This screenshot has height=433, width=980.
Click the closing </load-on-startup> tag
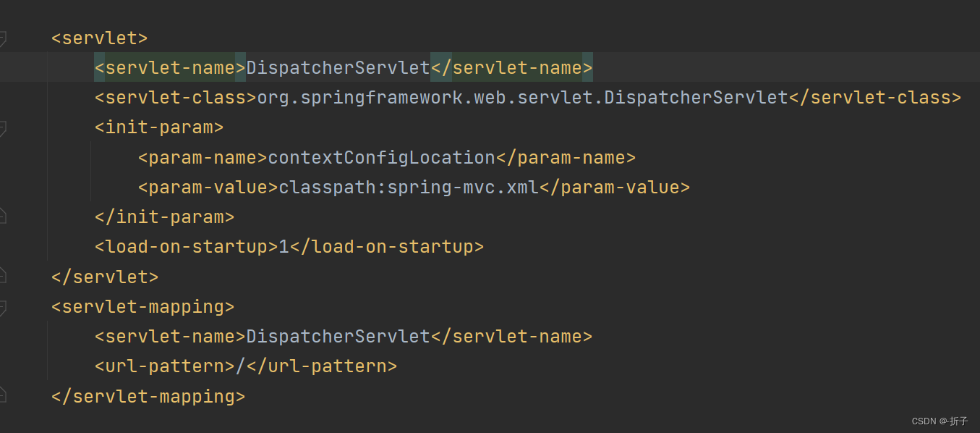pyautogui.click(x=386, y=246)
